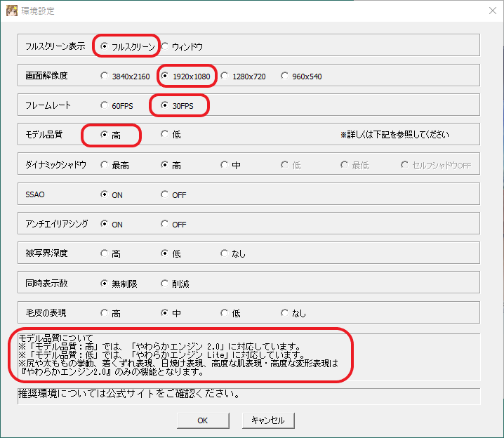Image resolution: width=504 pixels, height=438 pixels.
Task: Set 同時表示数 to 削減
Action: (x=165, y=284)
